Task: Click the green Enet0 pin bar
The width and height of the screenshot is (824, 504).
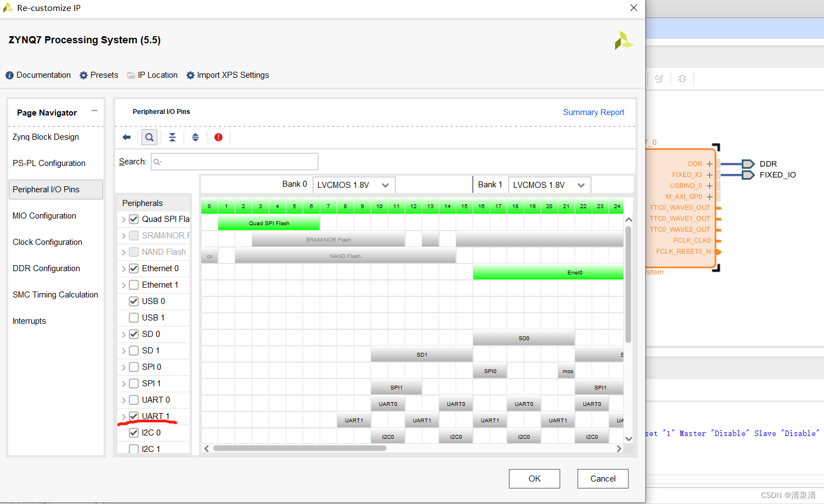Action: click(x=548, y=272)
